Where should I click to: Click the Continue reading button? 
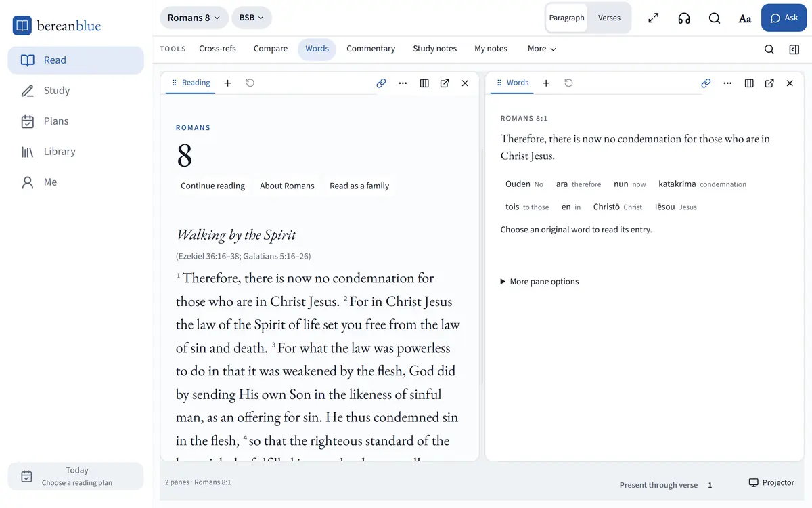click(x=212, y=186)
